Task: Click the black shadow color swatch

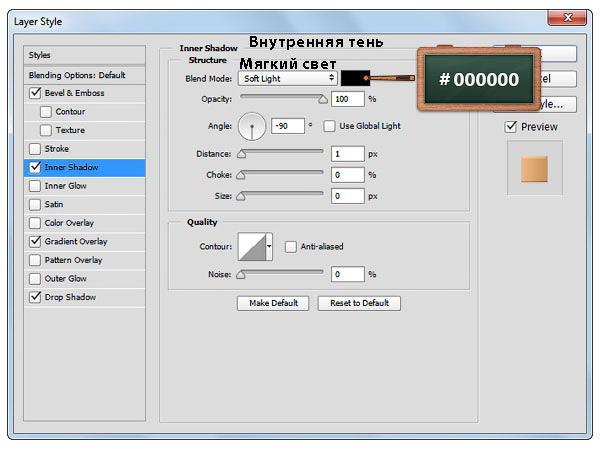Action: coord(355,78)
